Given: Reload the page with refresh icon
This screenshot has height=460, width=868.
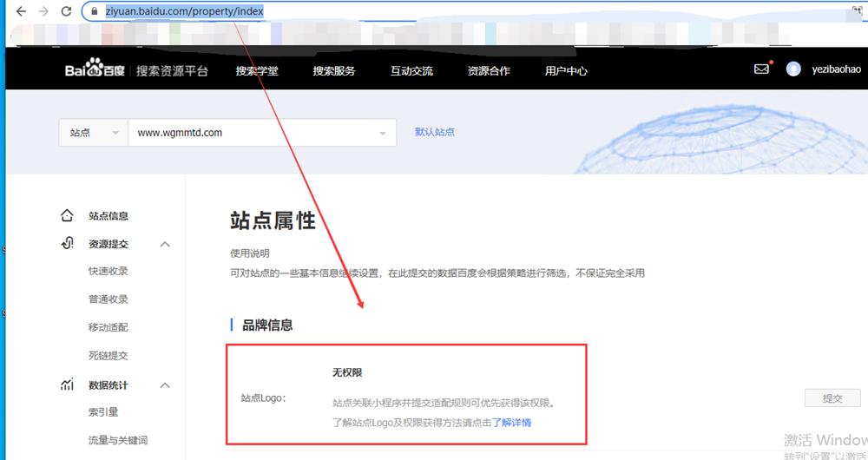Looking at the screenshot, I should point(66,12).
